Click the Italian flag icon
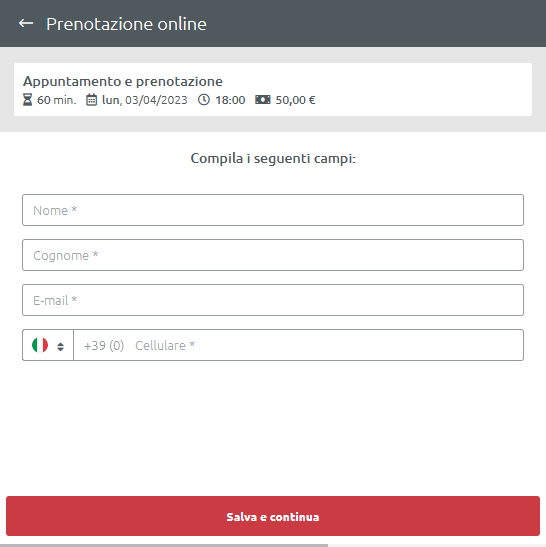This screenshot has width=546, height=547. (x=40, y=345)
